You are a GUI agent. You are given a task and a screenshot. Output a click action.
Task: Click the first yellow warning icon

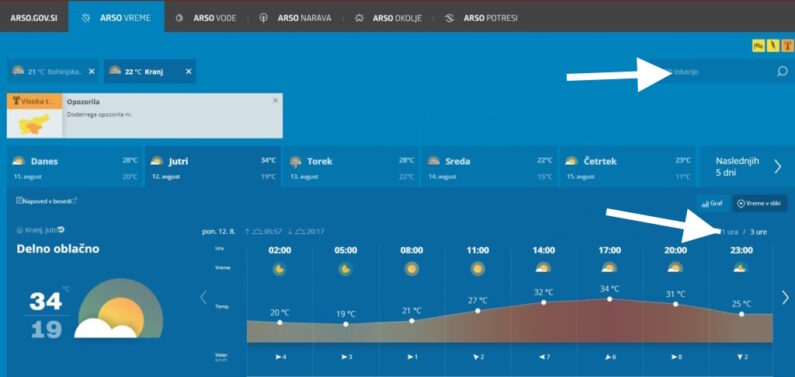point(758,46)
